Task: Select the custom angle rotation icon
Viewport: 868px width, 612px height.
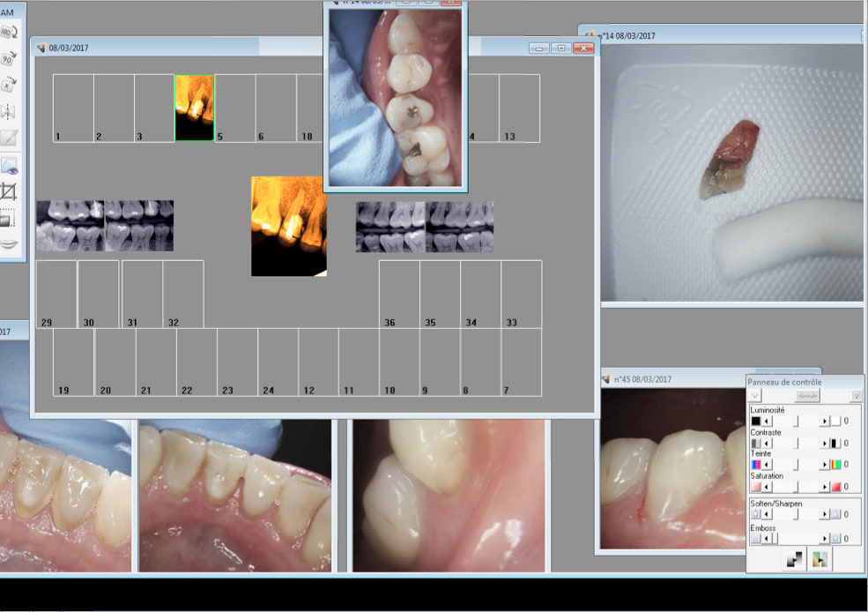Action: (9, 84)
